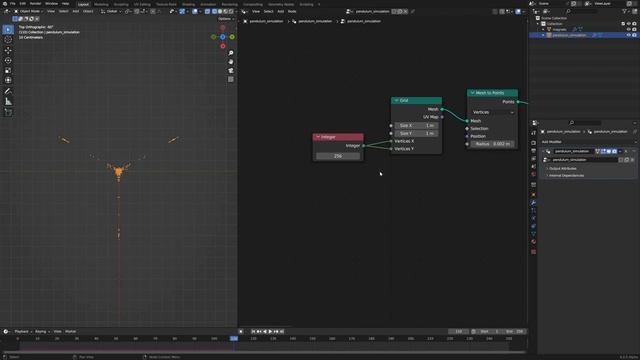The height and width of the screenshot is (360, 640).
Task: Open the timeline Playback popover
Action: 23,331
